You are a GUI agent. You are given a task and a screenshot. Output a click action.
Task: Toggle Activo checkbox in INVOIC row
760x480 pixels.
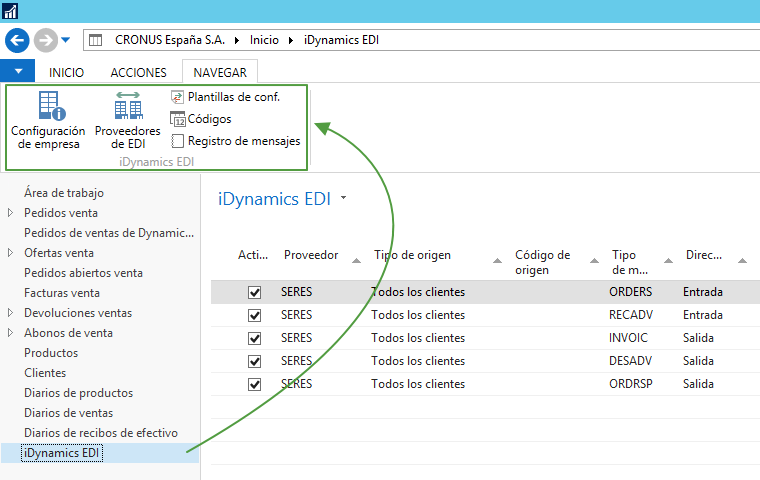(254, 338)
